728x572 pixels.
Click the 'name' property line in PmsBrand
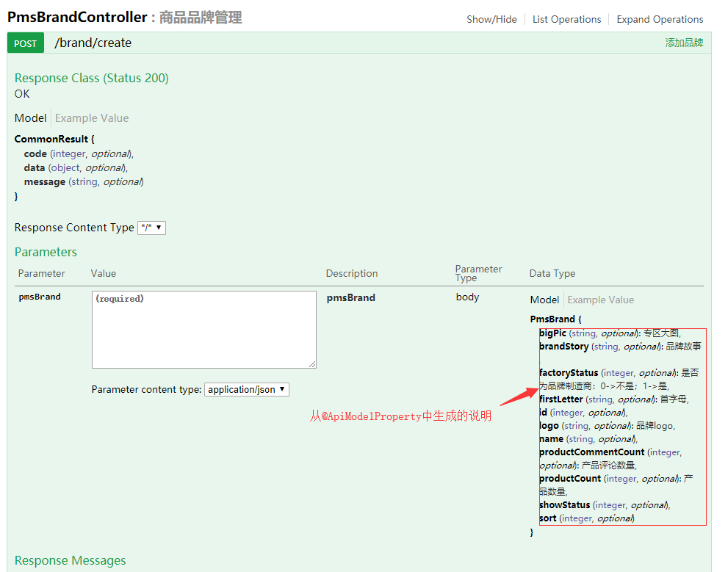(588, 439)
